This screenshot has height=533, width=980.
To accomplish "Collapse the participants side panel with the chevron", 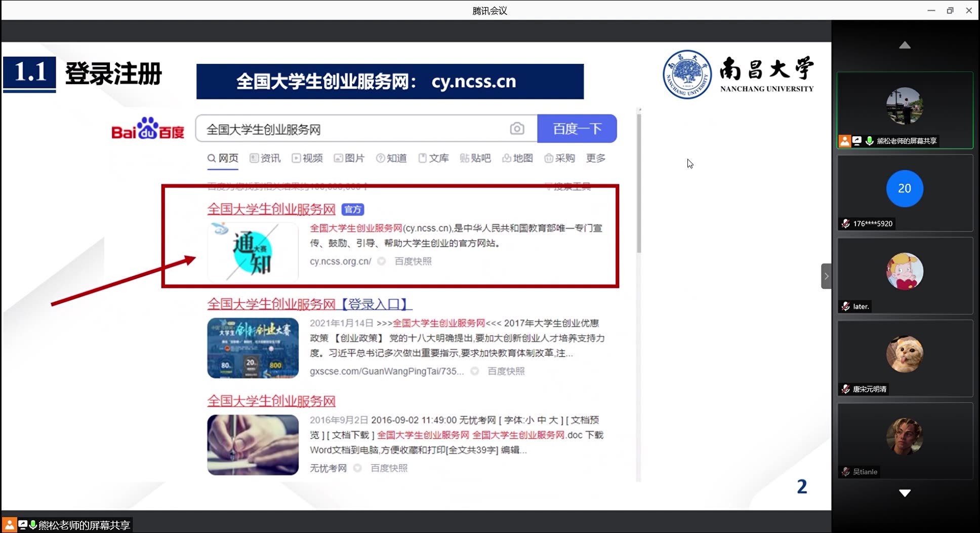I will point(826,276).
